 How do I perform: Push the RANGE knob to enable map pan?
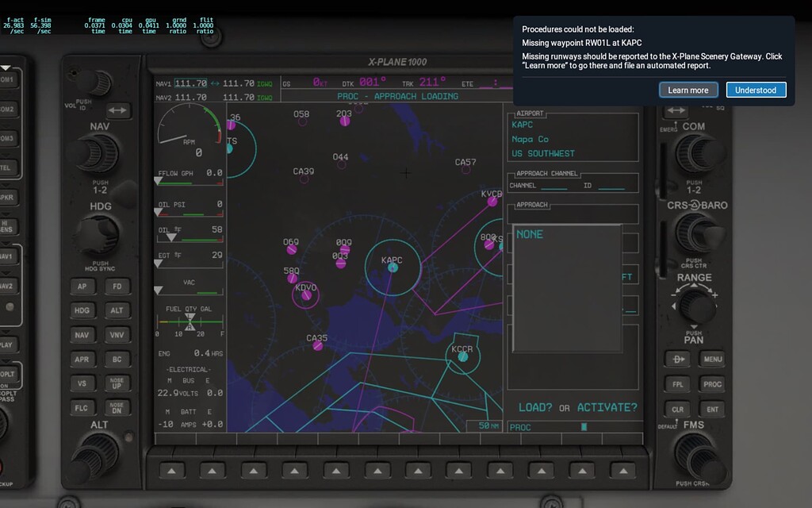click(695, 306)
